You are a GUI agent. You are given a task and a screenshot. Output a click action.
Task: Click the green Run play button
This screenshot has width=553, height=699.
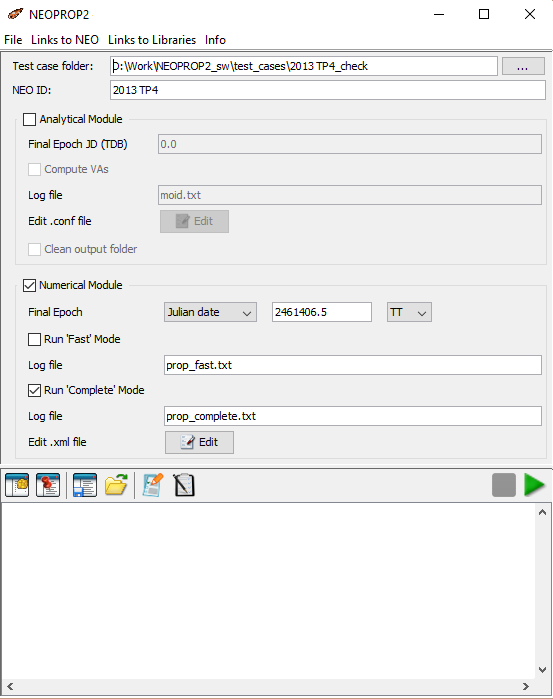pyautogui.click(x=534, y=485)
